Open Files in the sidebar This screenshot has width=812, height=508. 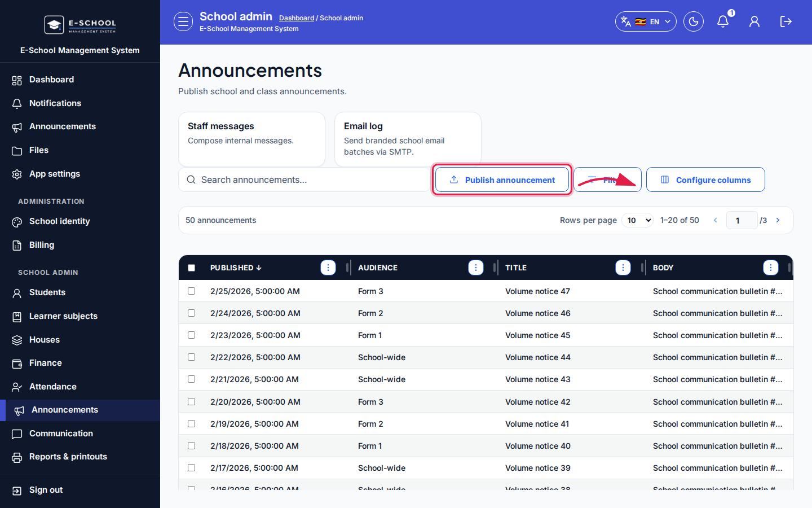(x=80, y=150)
